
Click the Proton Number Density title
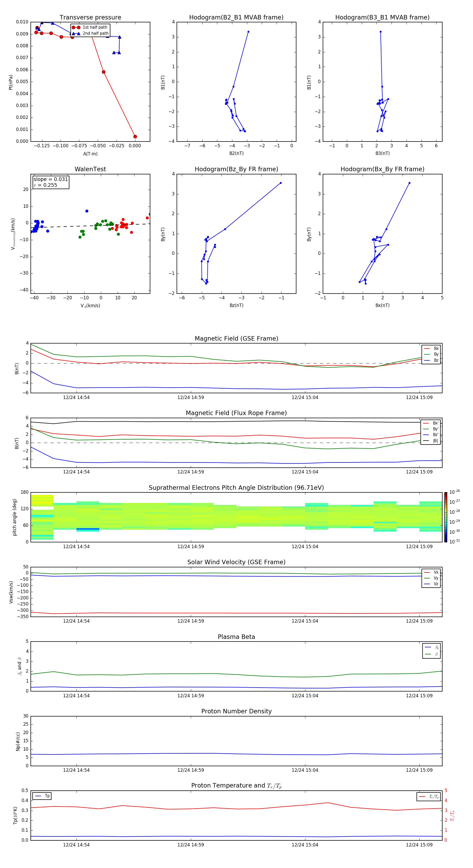pos(236,712)
